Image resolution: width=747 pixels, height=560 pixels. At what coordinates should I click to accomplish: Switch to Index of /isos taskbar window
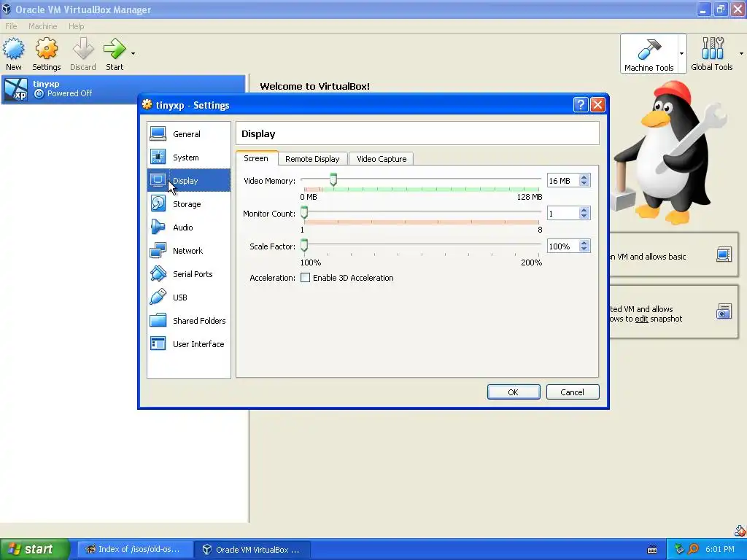point(135,549)
